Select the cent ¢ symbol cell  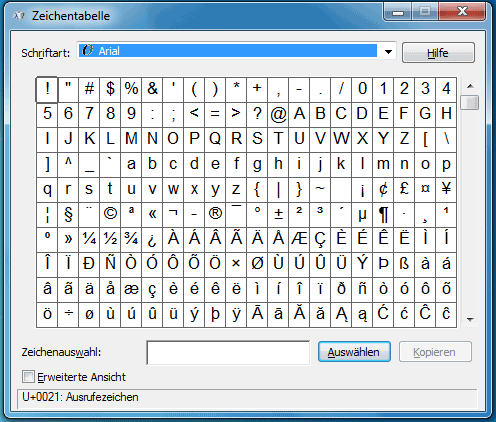click(x=383, y=190)
